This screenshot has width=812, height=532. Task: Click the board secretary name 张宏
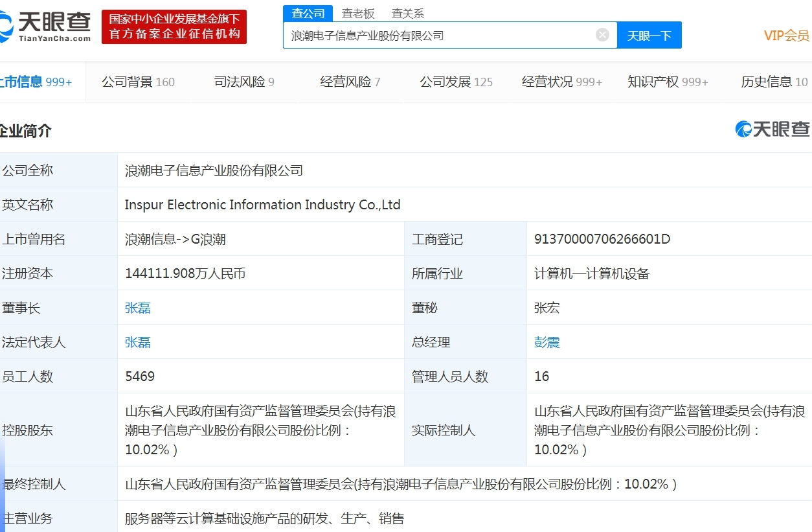click(x=547, y=308)
